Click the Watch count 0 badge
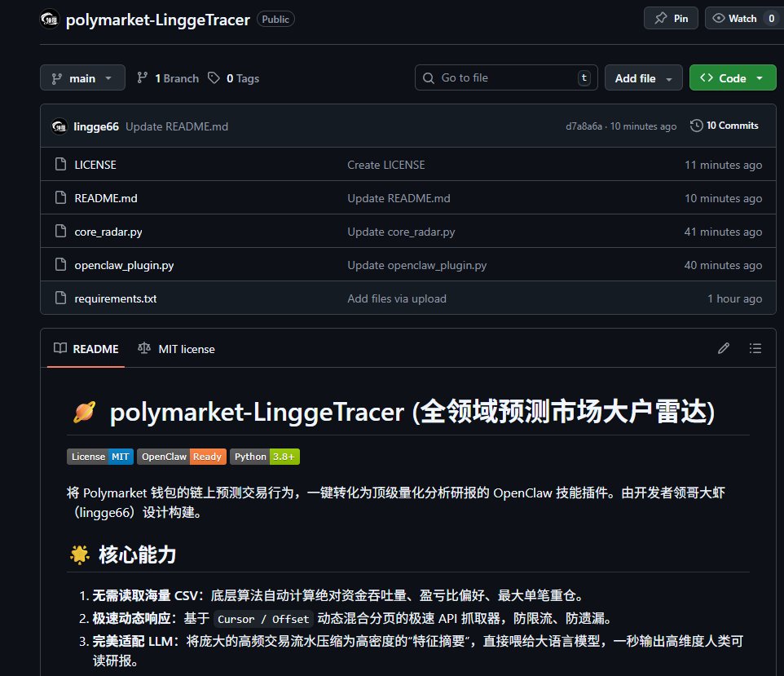This screenshot has width=784, height=676. click(772, 19)
